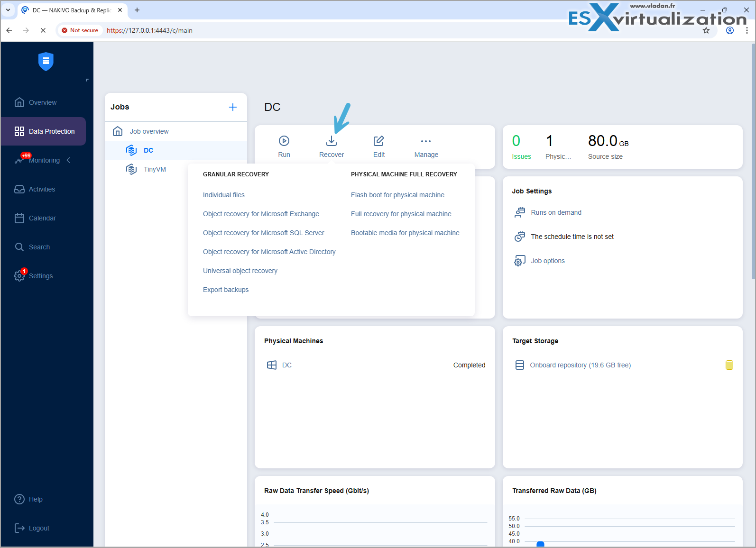756x548 pixels.
Task: Click the Job options gear icon
Action: [520, 261]
